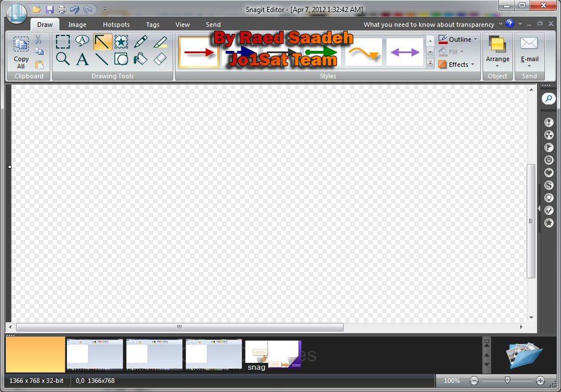Select the Stamp tool
The width and height of the screenshot is (561, 392).
pyautogui.click(x=121, y=42)
